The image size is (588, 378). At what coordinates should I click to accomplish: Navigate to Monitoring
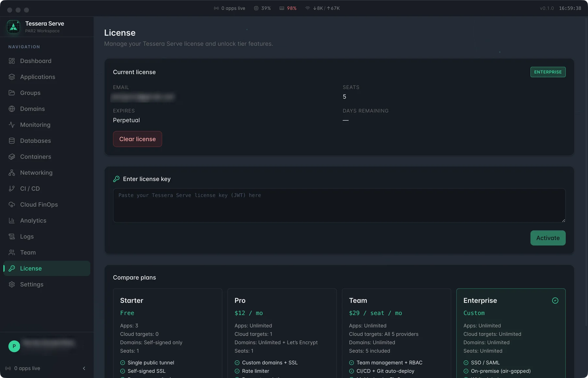47,125
